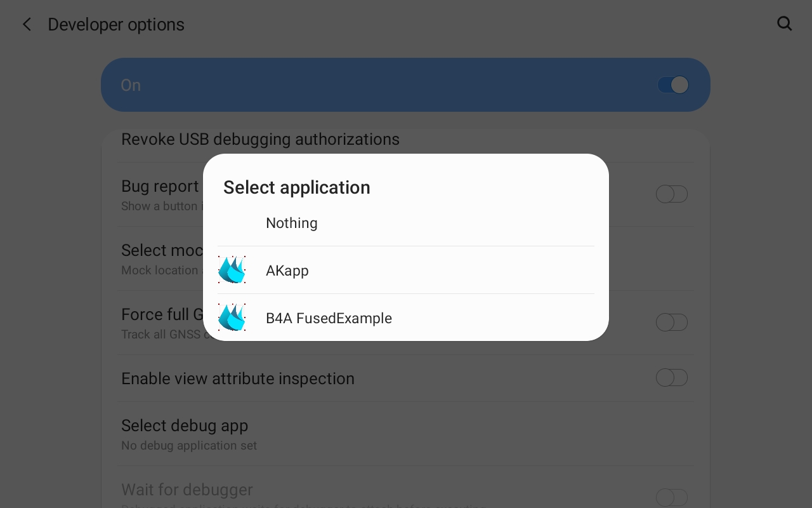
Task: Tap the back arrow navigation icon
Action: coord(26,23)
